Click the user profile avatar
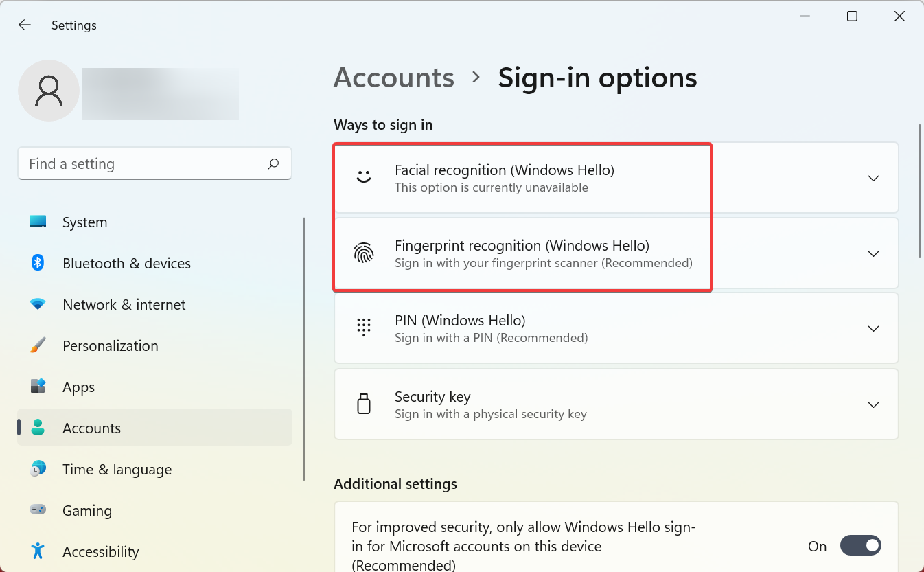Viewport: 924px width, 572px height. pos(48,91)
